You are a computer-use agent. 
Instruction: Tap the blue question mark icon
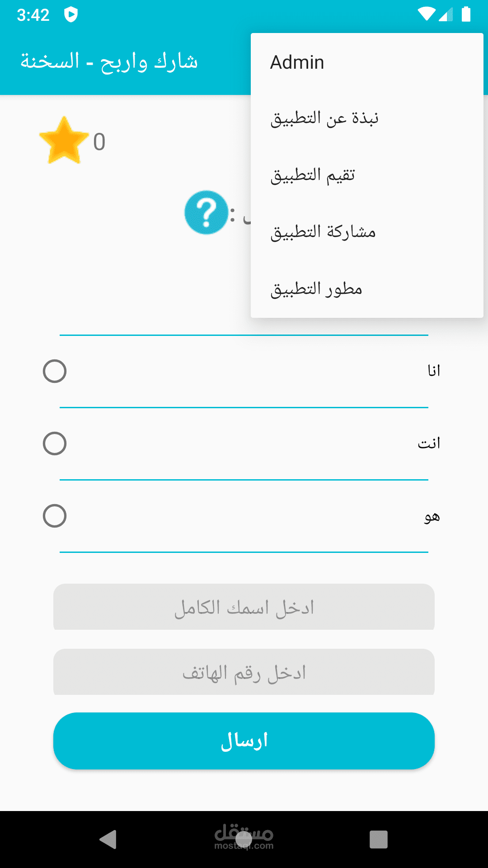coord(206,212)
